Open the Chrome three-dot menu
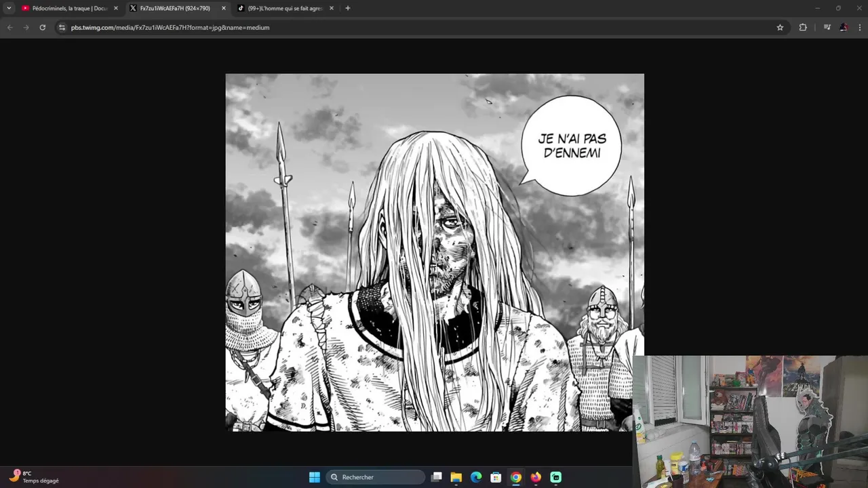 click(x=860, y=27)
